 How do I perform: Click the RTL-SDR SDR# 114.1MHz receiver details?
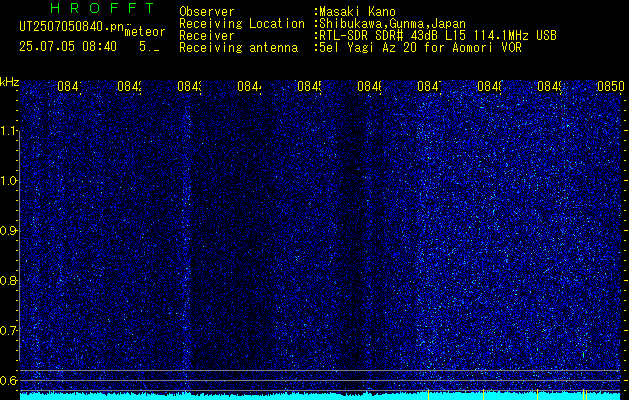point(438,36)
